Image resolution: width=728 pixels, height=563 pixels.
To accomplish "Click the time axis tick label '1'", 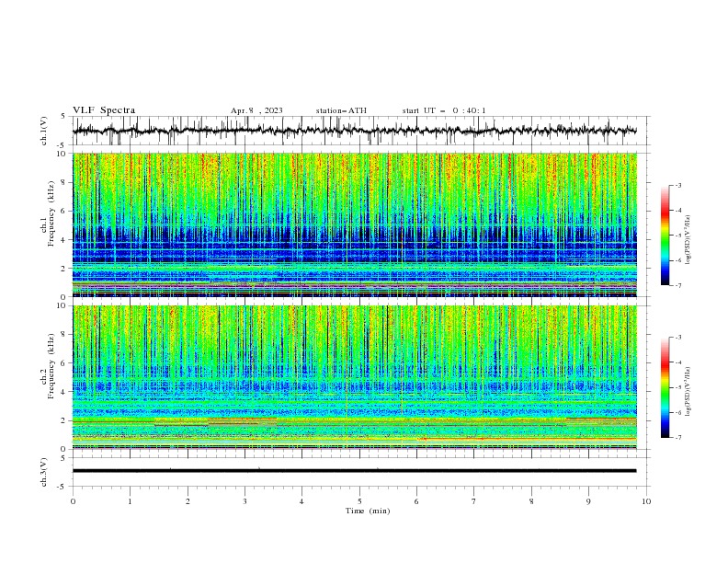I will pyautogui.click(x=130, y=501).
